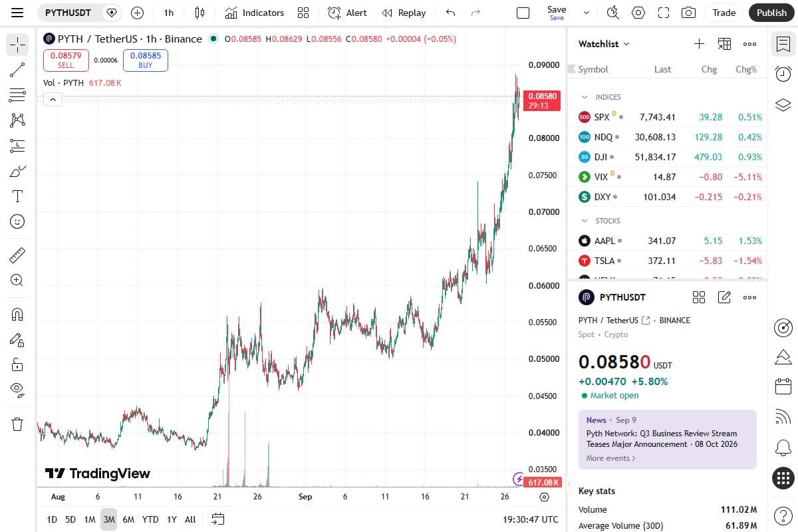The width and height of the screenshot is (798, 532).
Task: Select the 6M time range
Action: tap(128, 519)
